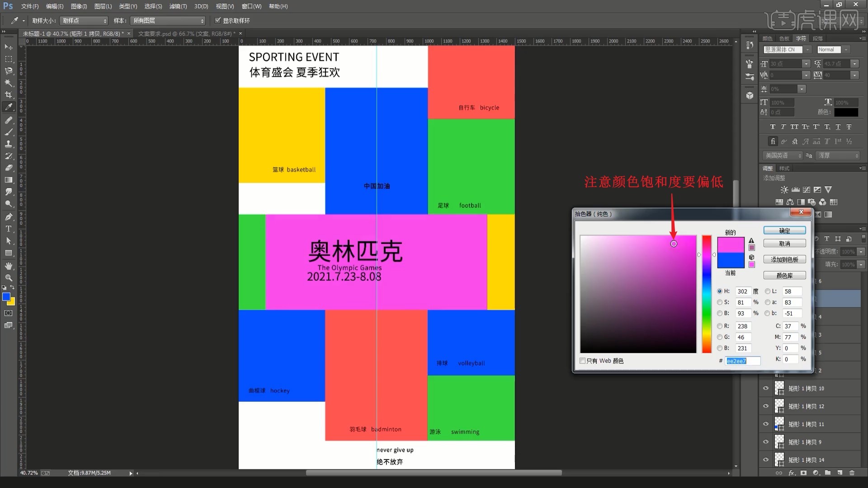Select the Rectangular Marquee tool
The width and height of the screenshot is (868, 488).
tap(9, 59)
